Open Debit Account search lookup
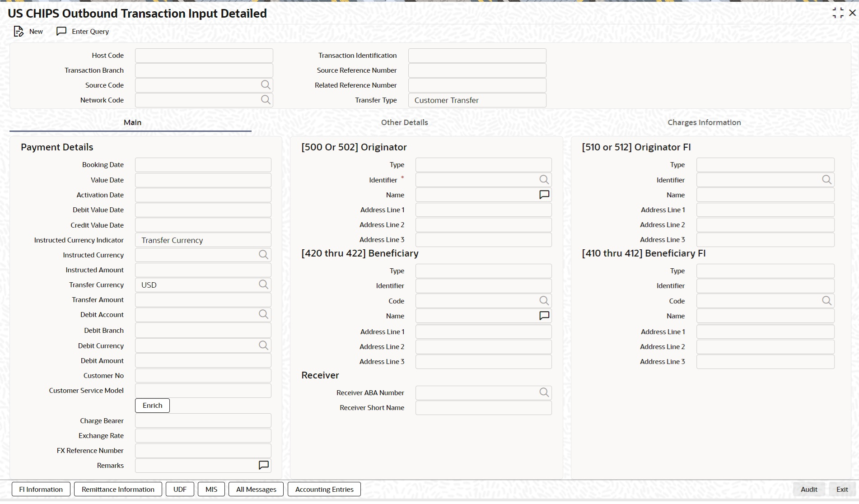859x504 pixels. [263, 314]
